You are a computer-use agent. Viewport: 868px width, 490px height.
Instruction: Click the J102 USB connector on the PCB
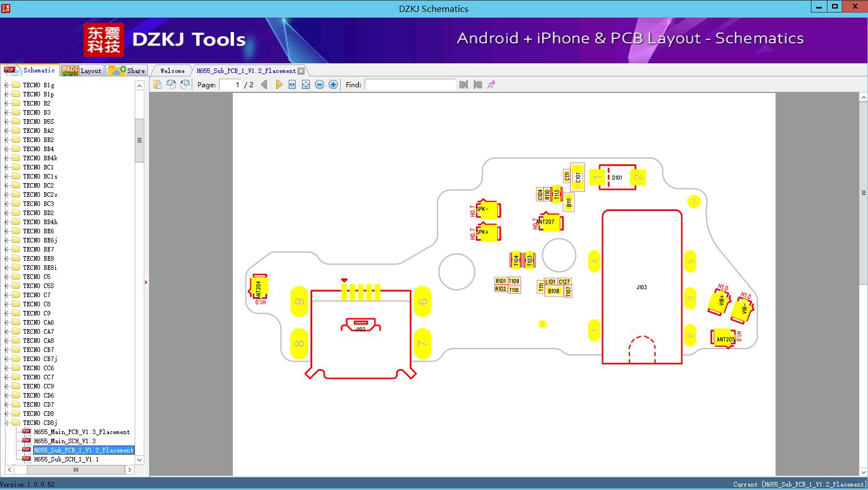(x=361, y=334)
